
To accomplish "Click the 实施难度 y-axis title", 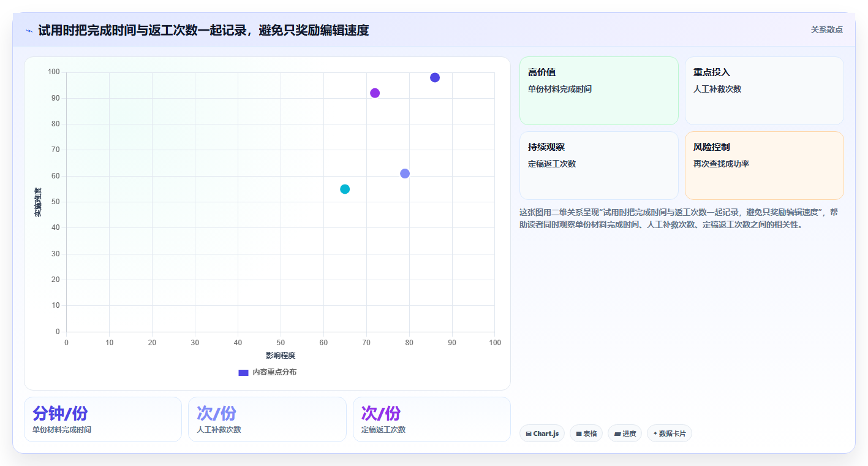I will coord(38,202).
